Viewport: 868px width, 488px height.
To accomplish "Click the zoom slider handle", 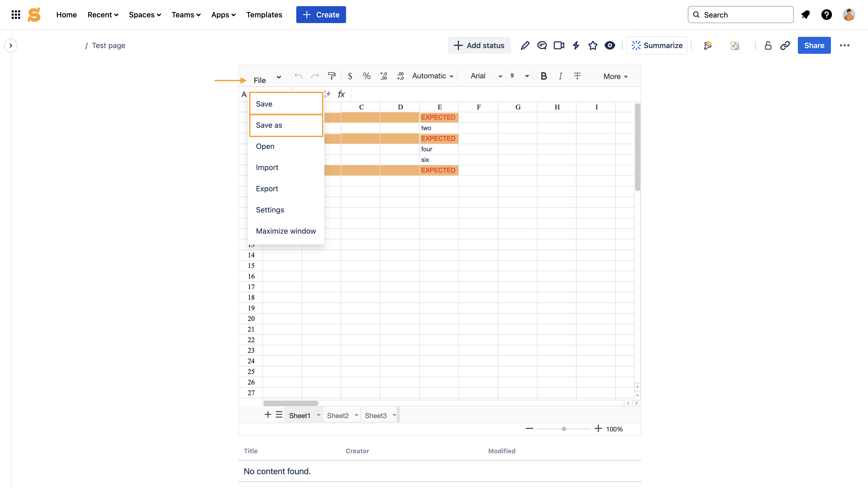I will click(564, 429).
